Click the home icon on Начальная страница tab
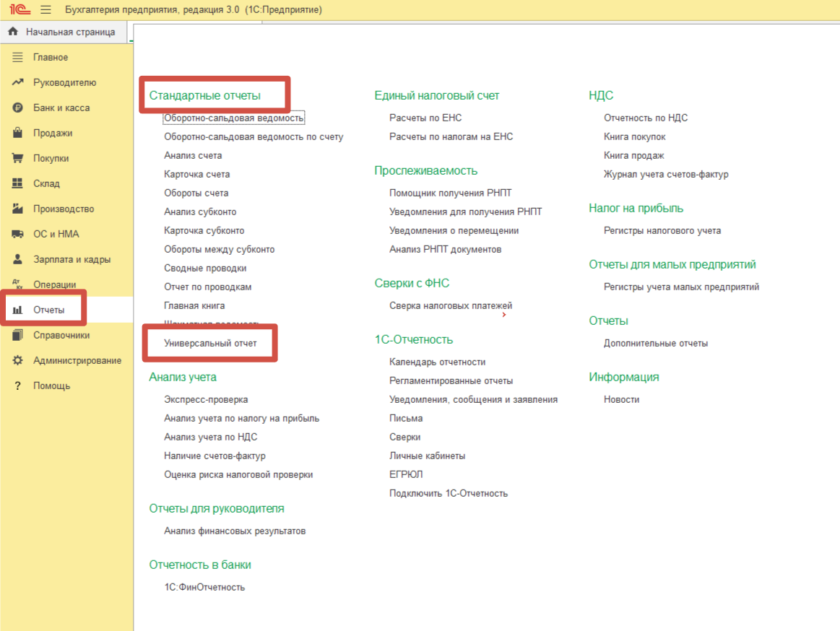The image size is (840, 631). [x=14, y=32]
